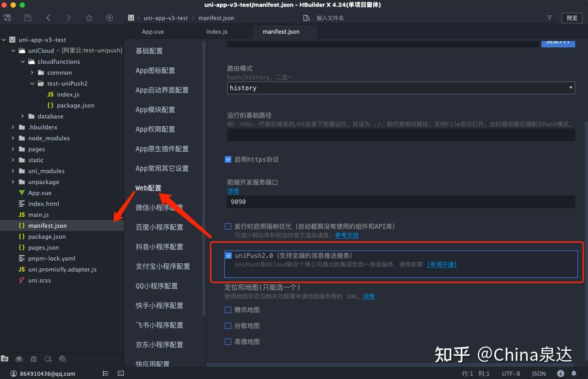Expand the pages folder in the sidebar

[13, 149]
